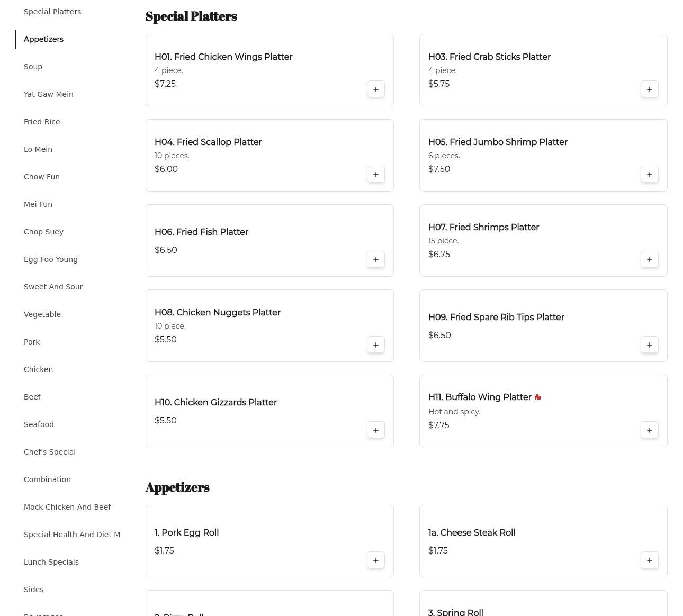Image resolution: width=683 pixels, height=616 pixels.
Task: Click the $7.75 Buffalo Wing price
Action: click(x=438, y=425)
